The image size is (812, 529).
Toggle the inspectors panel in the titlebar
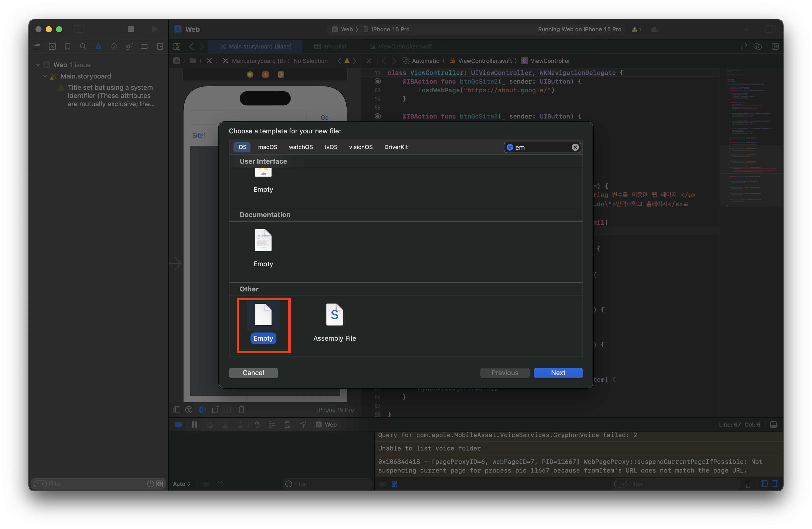coord(770,29)
